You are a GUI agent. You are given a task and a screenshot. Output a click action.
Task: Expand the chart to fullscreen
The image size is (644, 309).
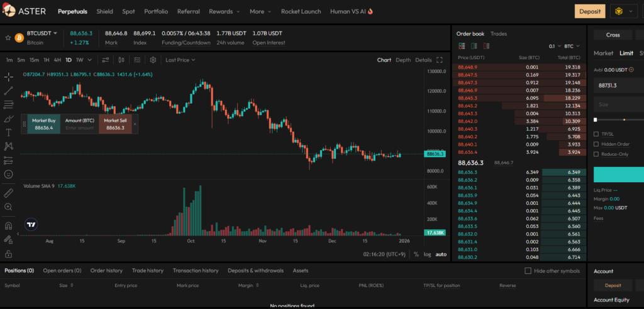click(x=440, y=60)
